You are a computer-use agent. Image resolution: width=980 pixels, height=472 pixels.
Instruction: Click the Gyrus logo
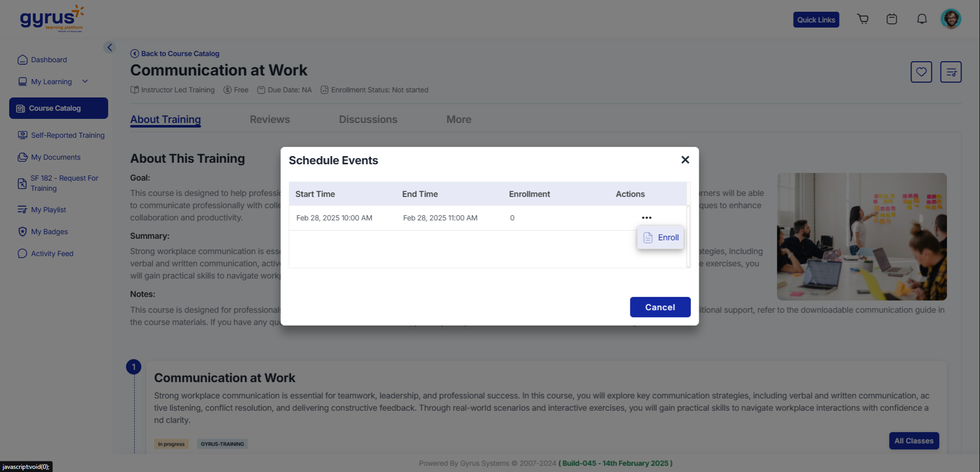tap(52, 19)
